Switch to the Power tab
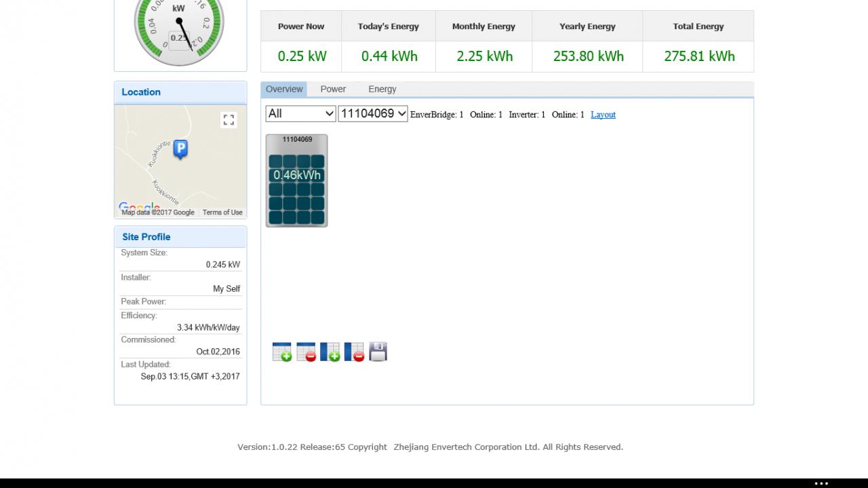Image resolution: width=868 pixels, height=488 pixels. point(333,89)
